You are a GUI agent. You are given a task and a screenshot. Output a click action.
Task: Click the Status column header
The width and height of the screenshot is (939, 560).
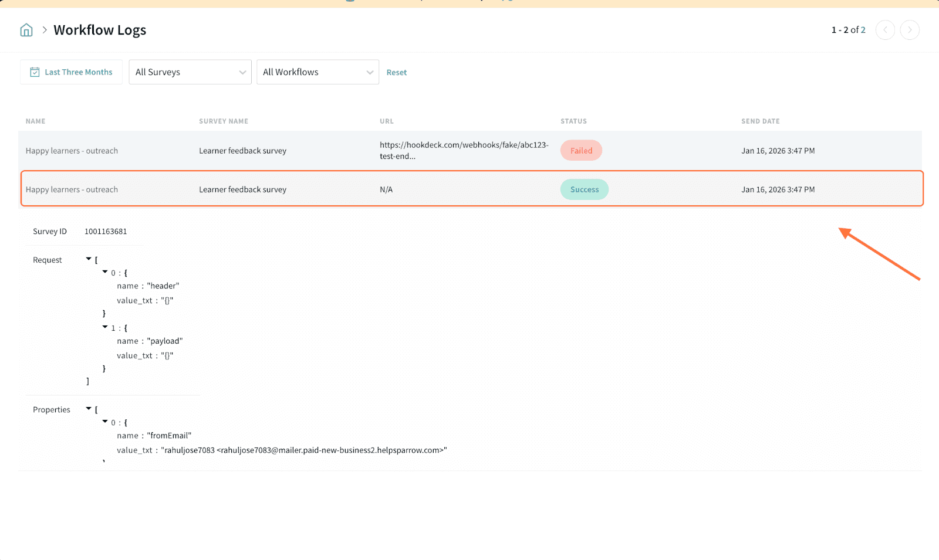point(573,121)
